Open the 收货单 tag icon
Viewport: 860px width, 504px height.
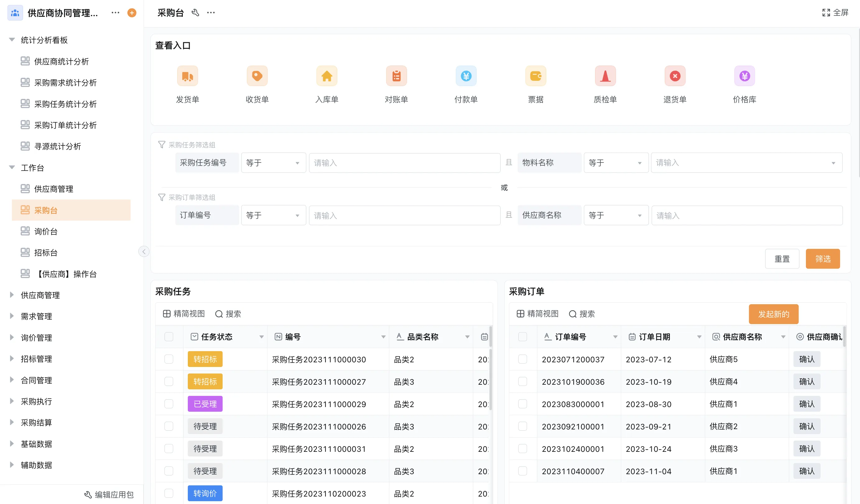coord(257,76)
